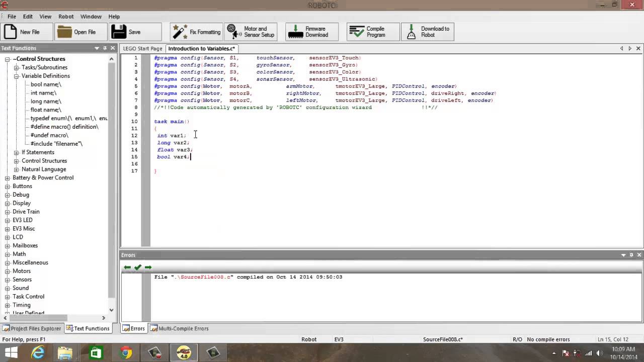Select the Errors bottom tab

pos(134,328)
